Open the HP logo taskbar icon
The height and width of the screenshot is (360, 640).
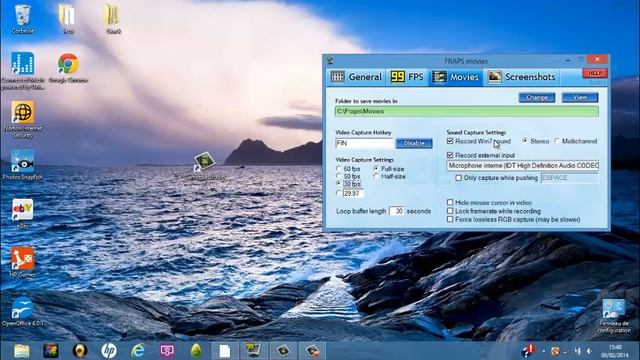coord(109,351)
